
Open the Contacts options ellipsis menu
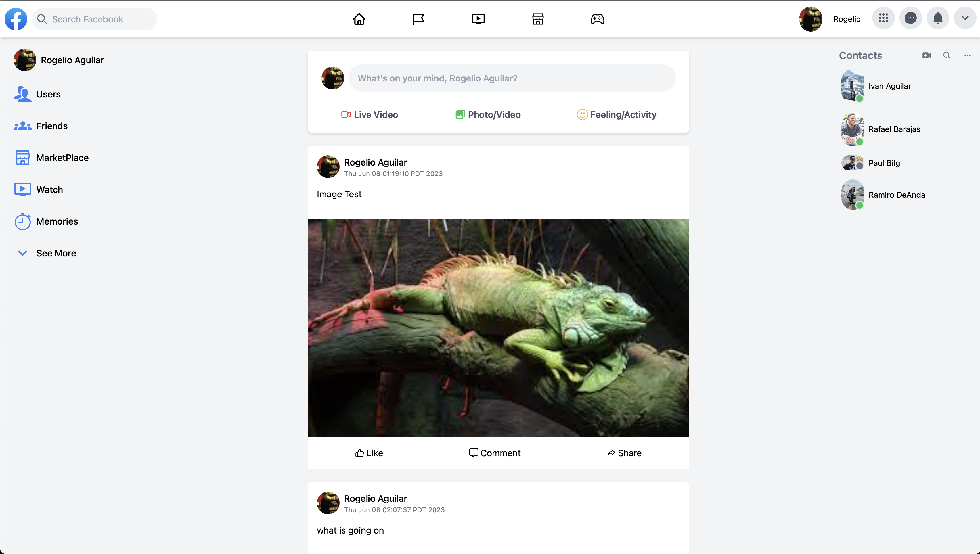(x=968, y=56)
